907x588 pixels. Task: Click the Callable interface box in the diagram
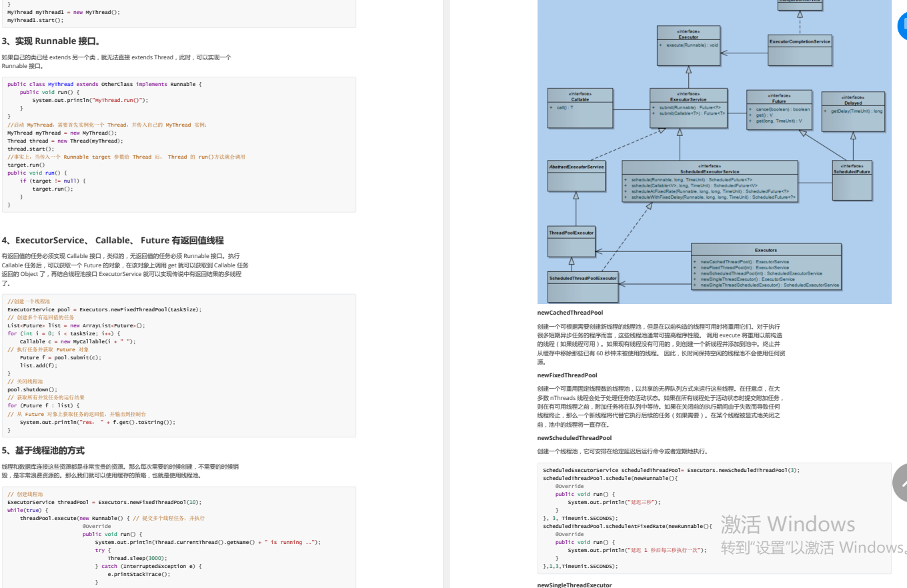click(580, 108)
